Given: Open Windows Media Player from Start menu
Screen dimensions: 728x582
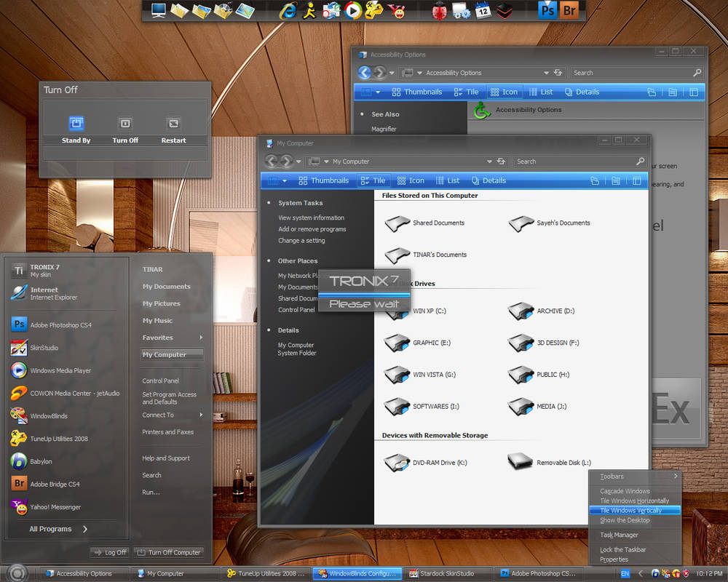Looking at the screenshot, I should pos(51,370).
